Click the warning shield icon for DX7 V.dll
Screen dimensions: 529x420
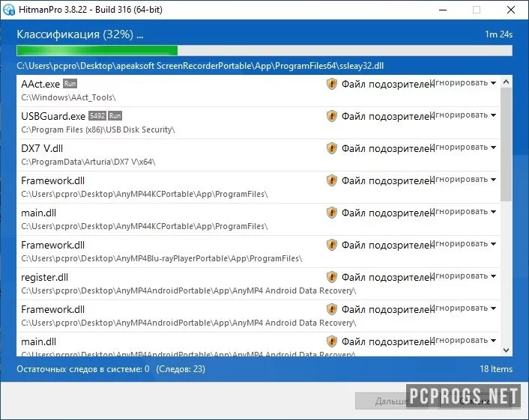(x=332, y=148)
